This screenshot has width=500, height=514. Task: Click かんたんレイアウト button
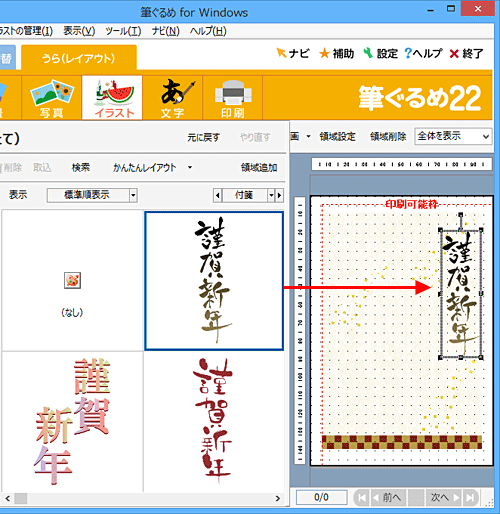pos(144,167)
